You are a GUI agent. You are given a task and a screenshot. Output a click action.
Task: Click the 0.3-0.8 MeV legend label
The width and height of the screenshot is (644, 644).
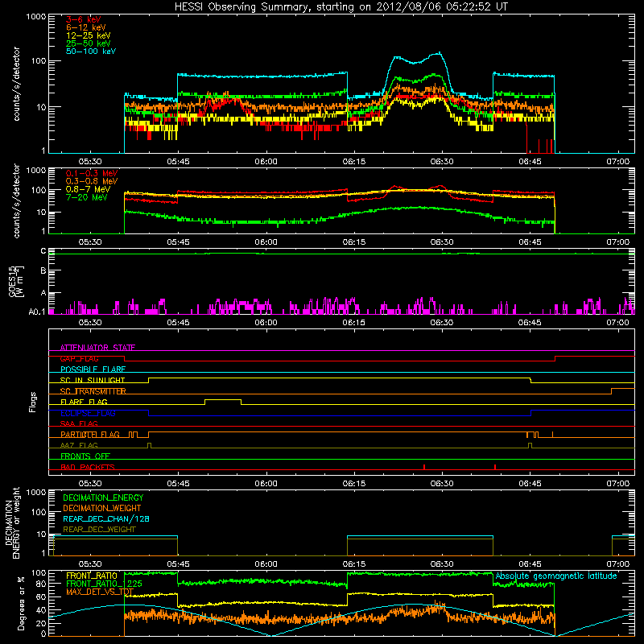pyautogui.click(x=92, y=181)
